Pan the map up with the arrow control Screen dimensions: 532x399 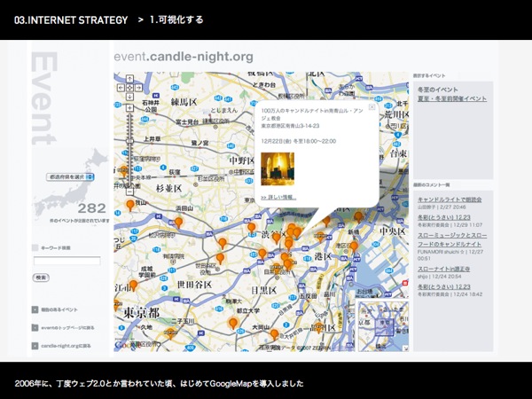pyautogui.click(x=130, y=79)
